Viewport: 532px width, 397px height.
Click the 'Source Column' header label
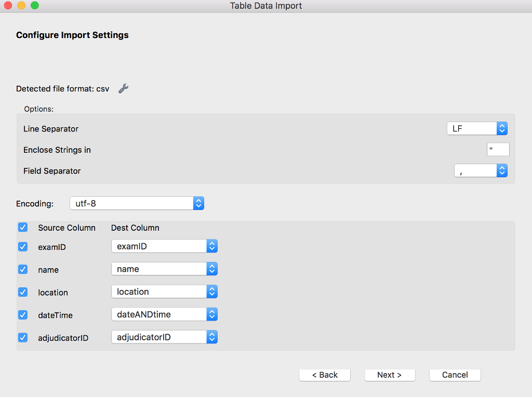click(66, 228)
